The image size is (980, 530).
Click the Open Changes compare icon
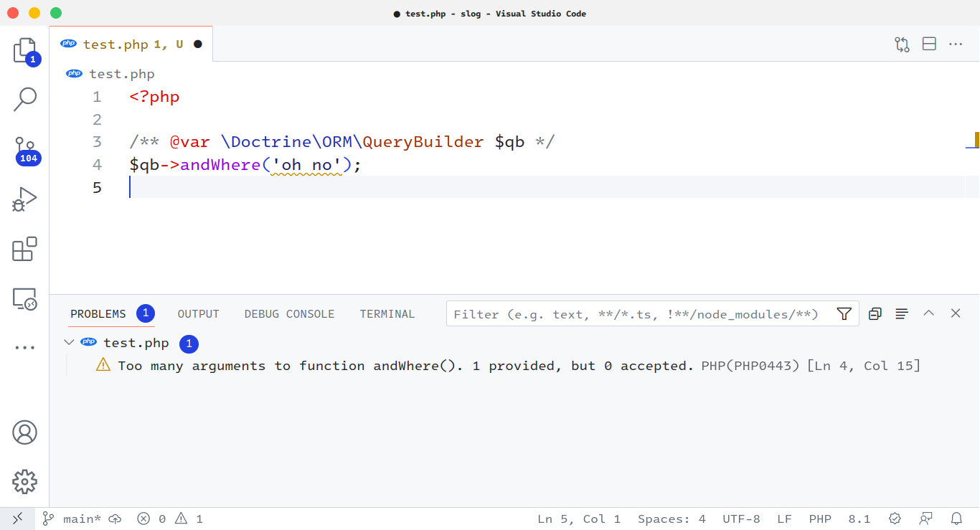point(902,44)
